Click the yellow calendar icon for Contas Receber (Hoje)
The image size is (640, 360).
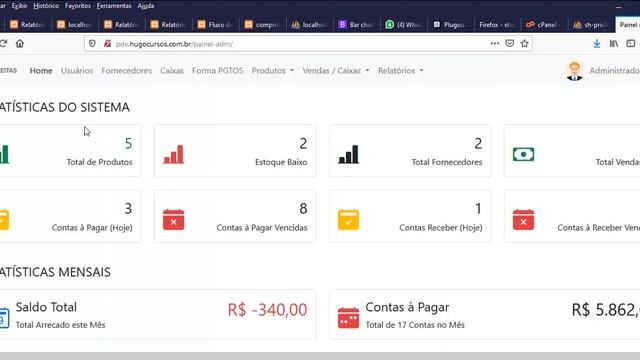[x=349, y=220]
